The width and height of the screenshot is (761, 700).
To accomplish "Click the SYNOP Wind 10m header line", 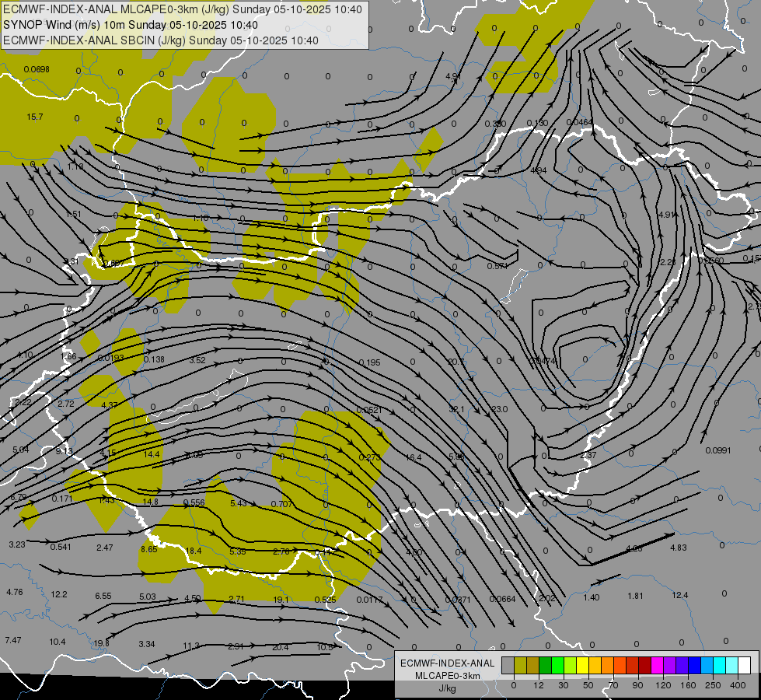I will tap(131, 25).
